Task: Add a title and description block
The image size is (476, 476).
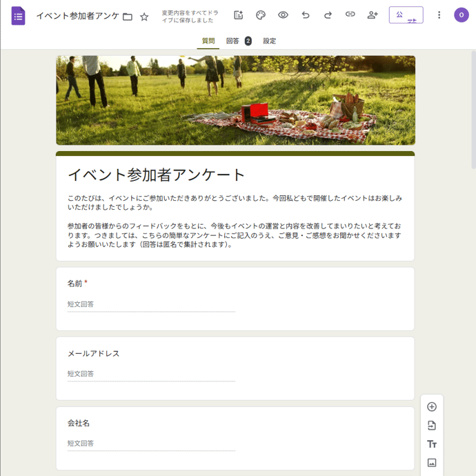Action: tap(432, 444)
